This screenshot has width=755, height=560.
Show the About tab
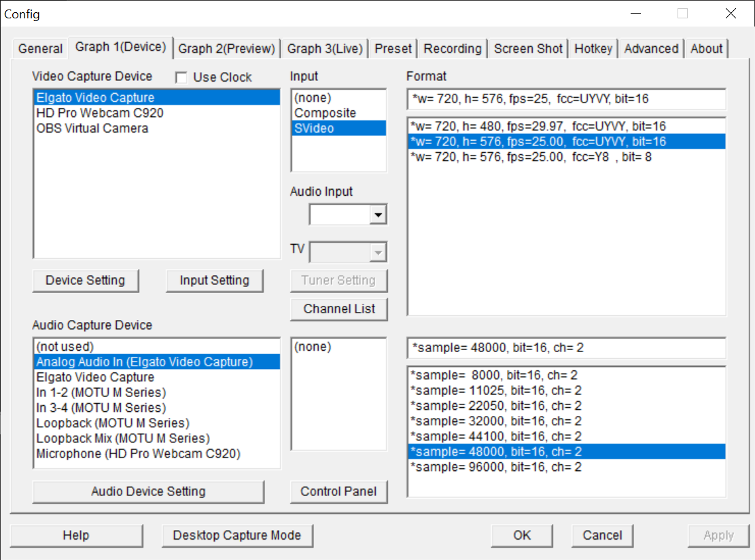coord(706,49)
